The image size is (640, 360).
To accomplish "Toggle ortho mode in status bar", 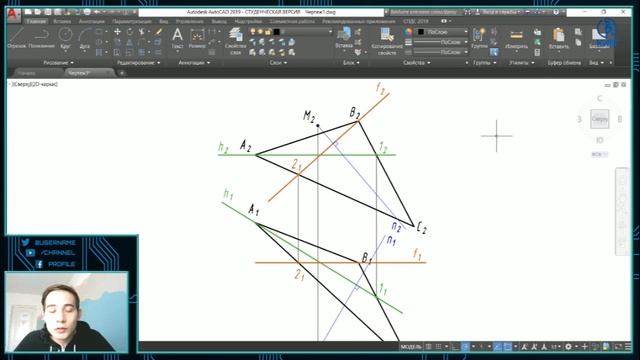I will pyautogui.click(x=455, y=347).
